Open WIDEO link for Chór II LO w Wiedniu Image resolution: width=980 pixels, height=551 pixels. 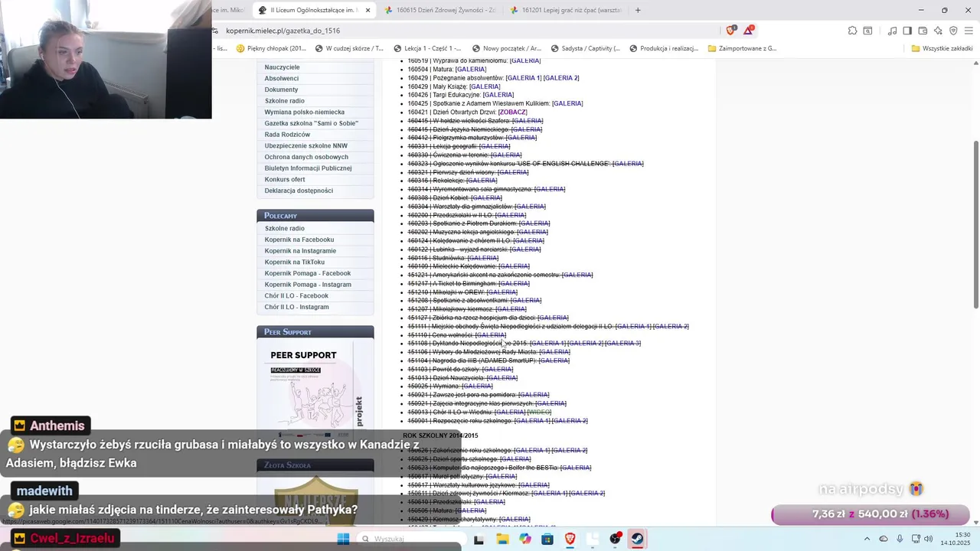click(x=540, y=412)
